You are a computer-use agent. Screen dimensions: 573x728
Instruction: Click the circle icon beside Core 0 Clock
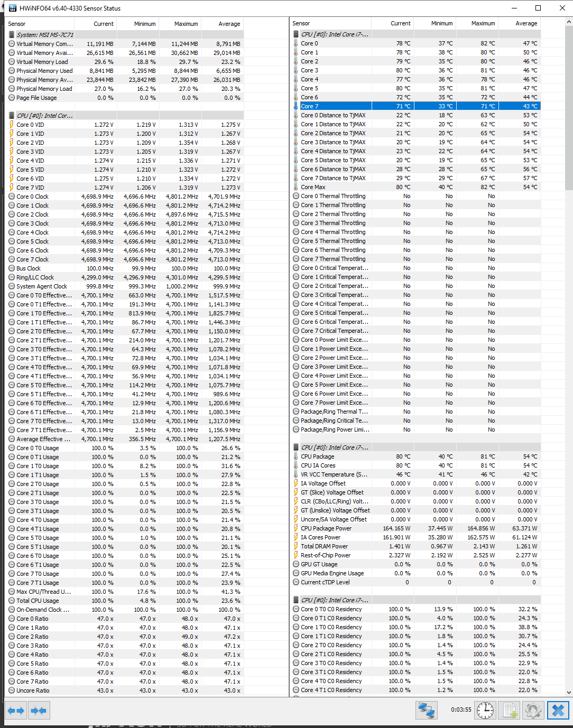pyautogui.click(x=12, y=197)
